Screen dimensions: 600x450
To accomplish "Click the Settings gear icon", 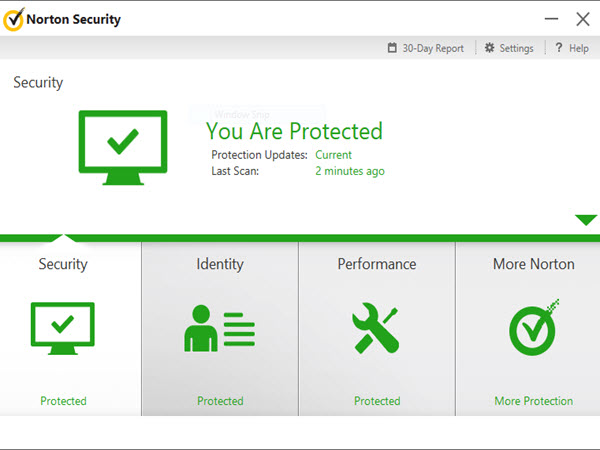I will point(489,48).
